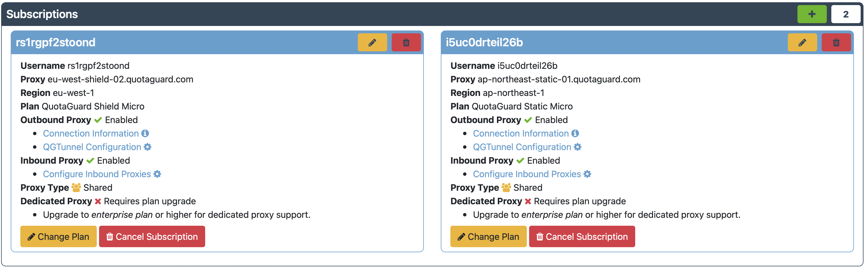
Task: Click Change Plan button for i5uc0drteil26b
Action: 488,237
